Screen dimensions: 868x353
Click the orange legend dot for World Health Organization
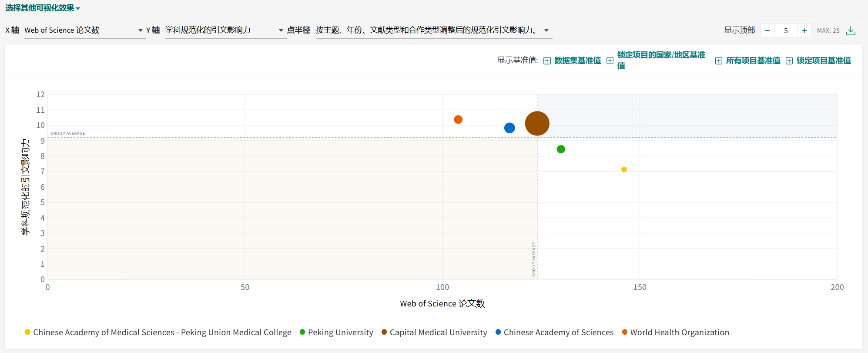(x=625, y=332)
